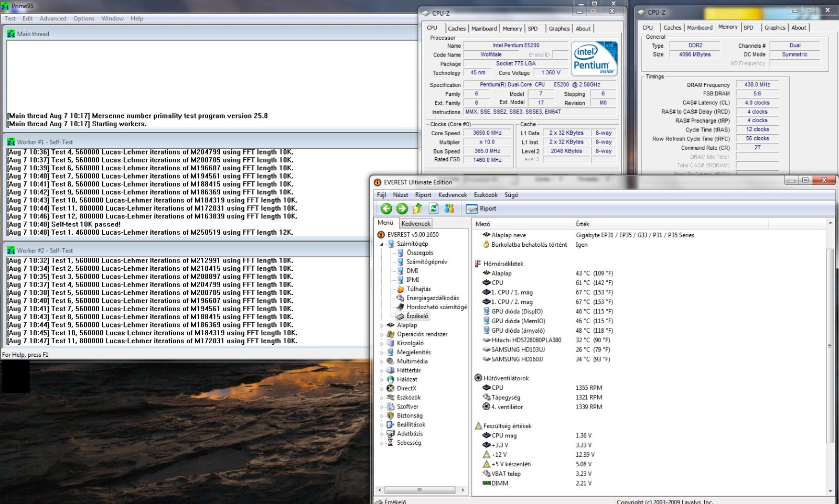
Task: Open the Nézet menu in EVEREST
Action: pyautogui.click(x=401, y=195)
